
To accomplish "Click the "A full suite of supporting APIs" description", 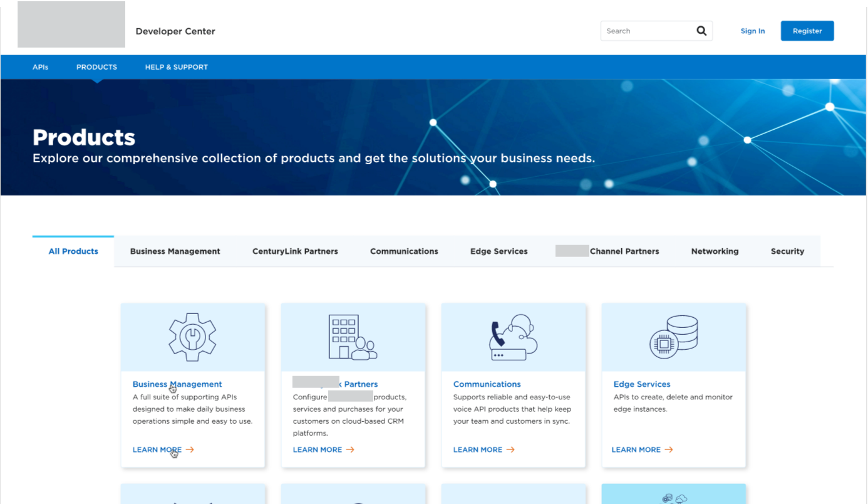I will click(x=193, y=409).
